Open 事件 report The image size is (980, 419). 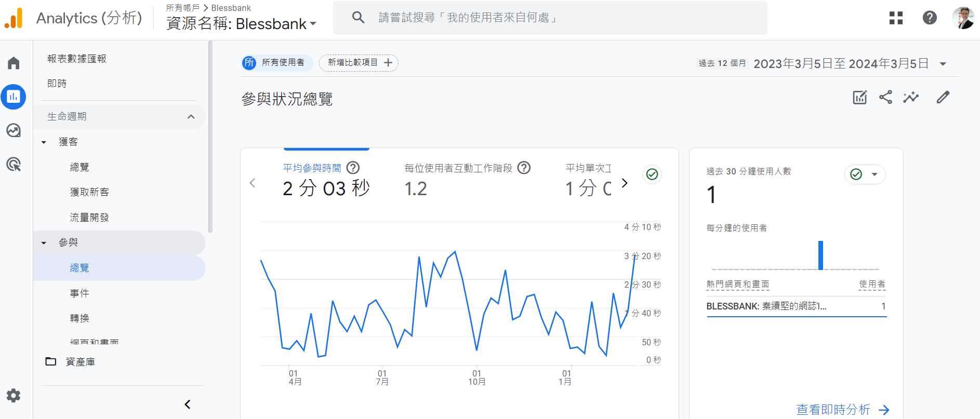80,293
